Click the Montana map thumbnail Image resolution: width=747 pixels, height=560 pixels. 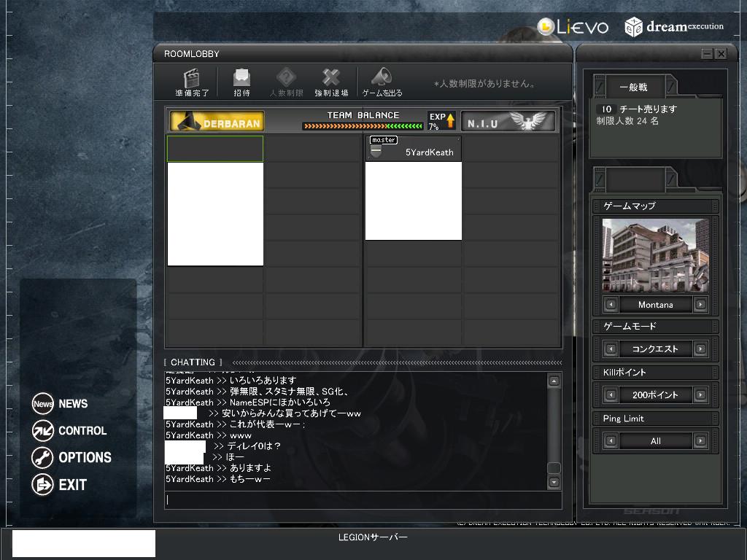coord(655,256)
